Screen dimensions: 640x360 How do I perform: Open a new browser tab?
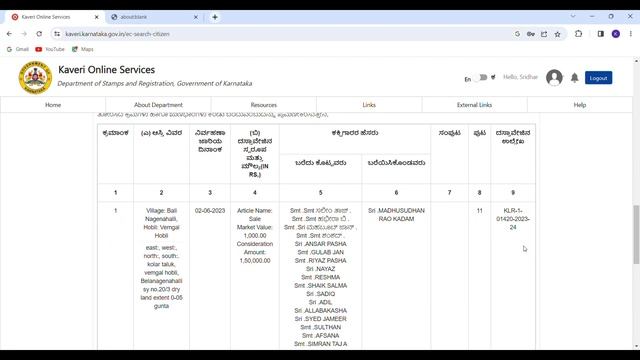tap(215, 17)
